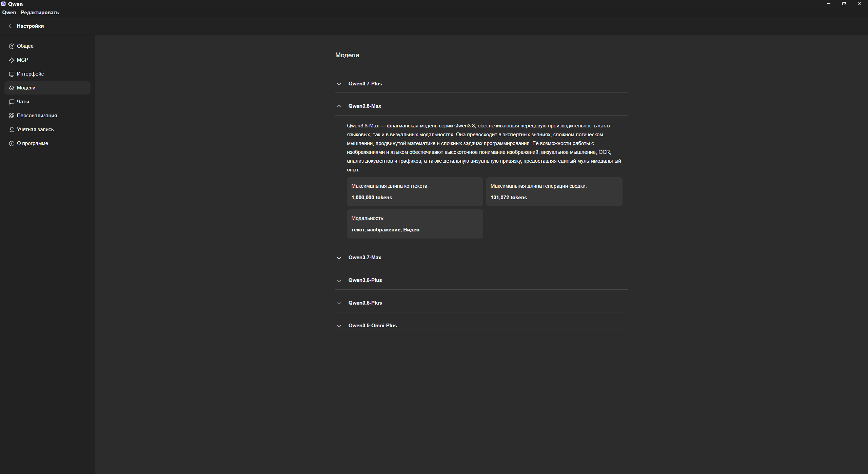
Task: Click the О программе info icon
Action: pos(12,143)
